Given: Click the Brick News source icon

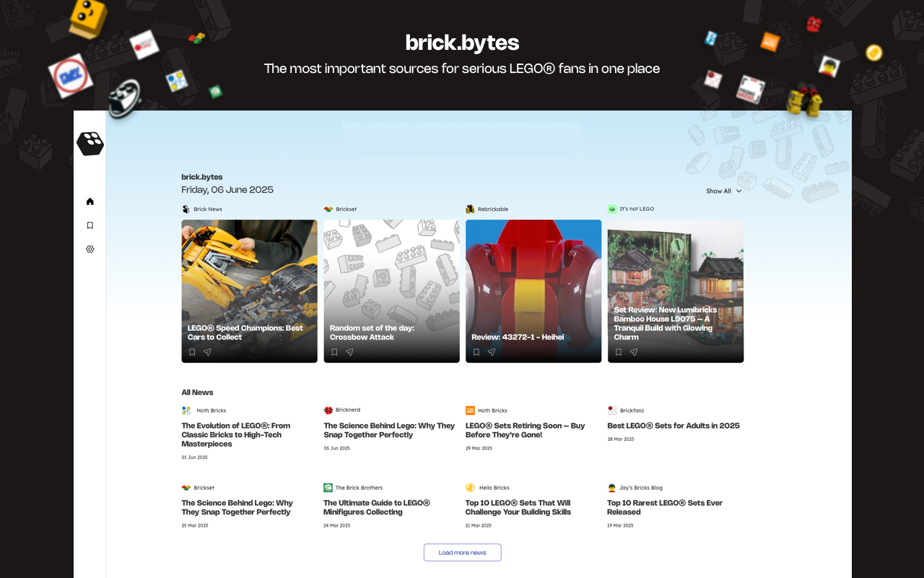Looking at the screenshot, I should pyautogui.click(x=186, y=209).
